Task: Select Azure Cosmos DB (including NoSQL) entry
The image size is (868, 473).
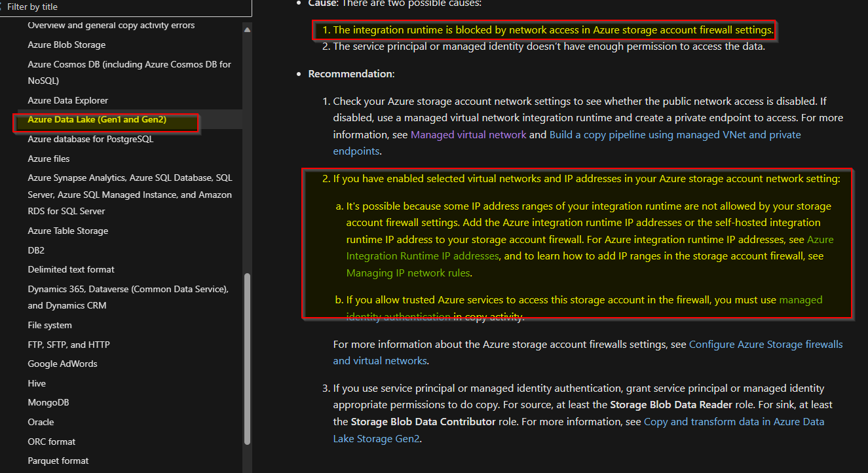Action: click(x=130, y=73)
